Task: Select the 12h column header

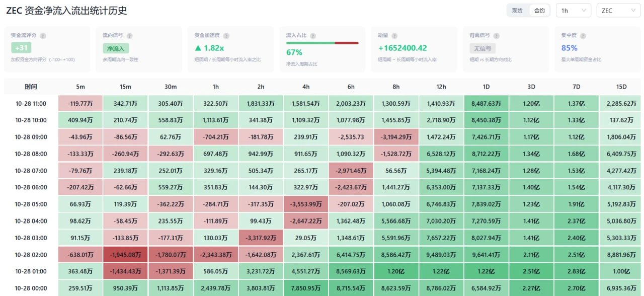Action: [x=441, y=87]
